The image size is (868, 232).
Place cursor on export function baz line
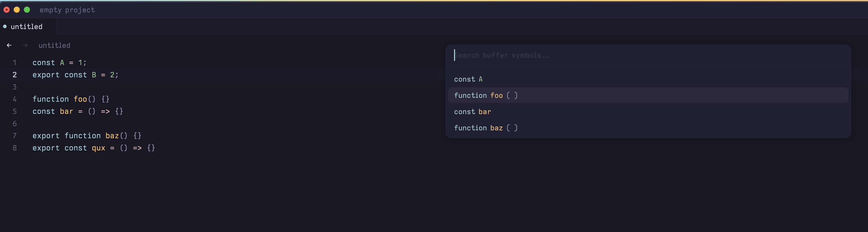click(86, 136)
